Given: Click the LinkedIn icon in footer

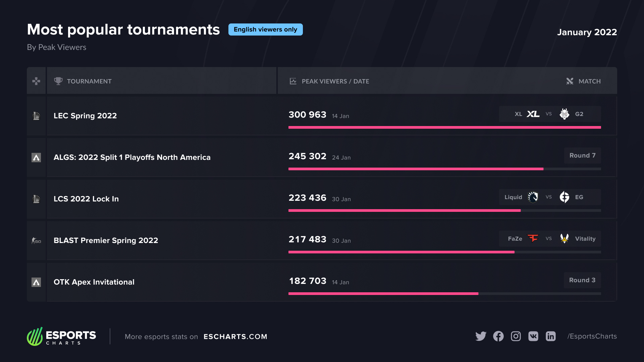Looking at the screenshot, I should coord(551,336).
